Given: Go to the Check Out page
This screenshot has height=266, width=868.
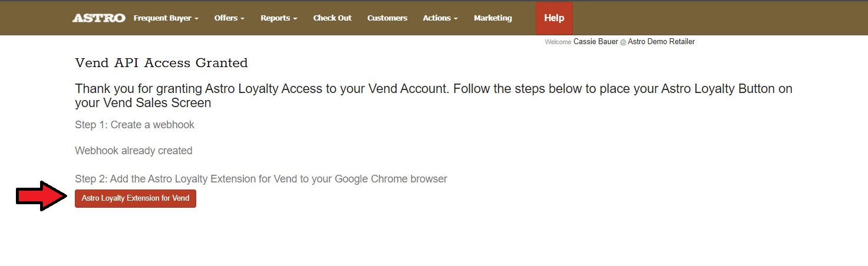Looking at the screenshot, I should tap(332, 18).
